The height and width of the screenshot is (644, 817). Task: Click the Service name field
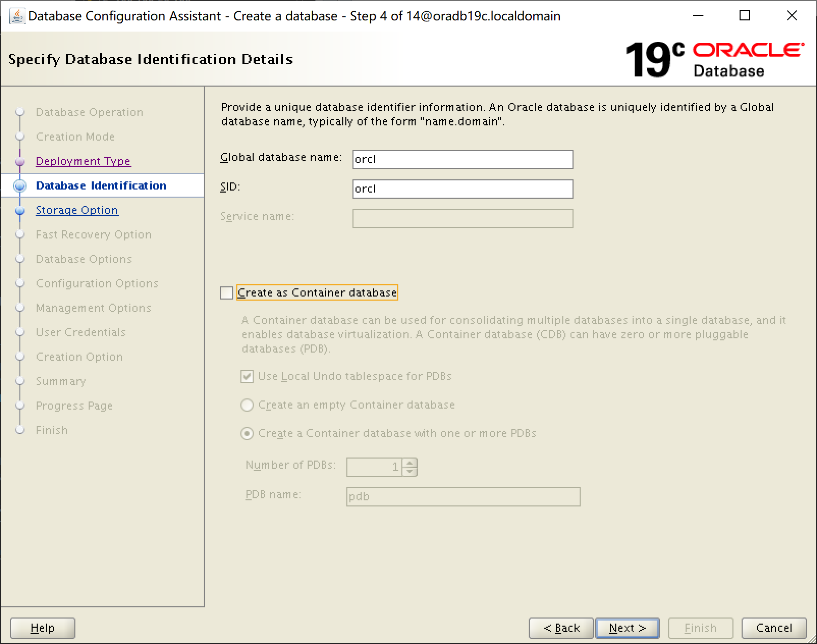[x=463, y=219]
